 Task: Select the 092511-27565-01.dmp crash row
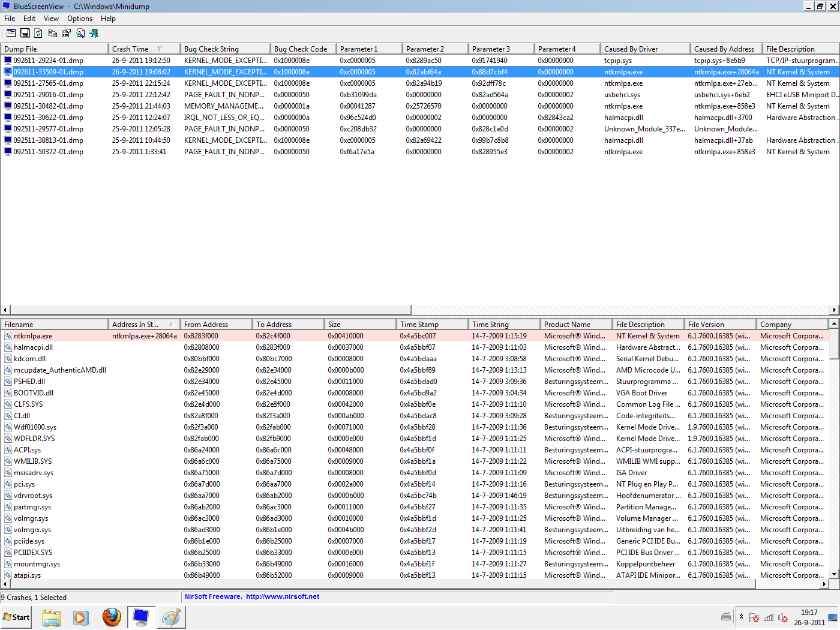click(419, 83)
